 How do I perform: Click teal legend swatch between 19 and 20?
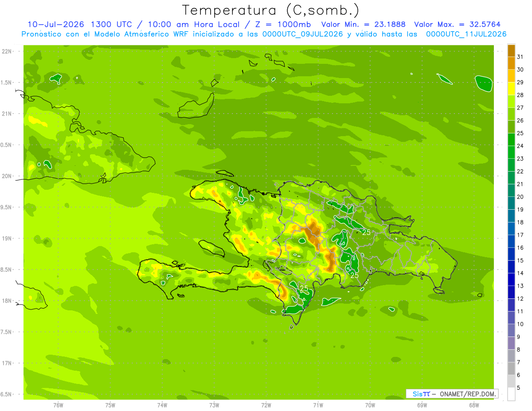[511, 203]
